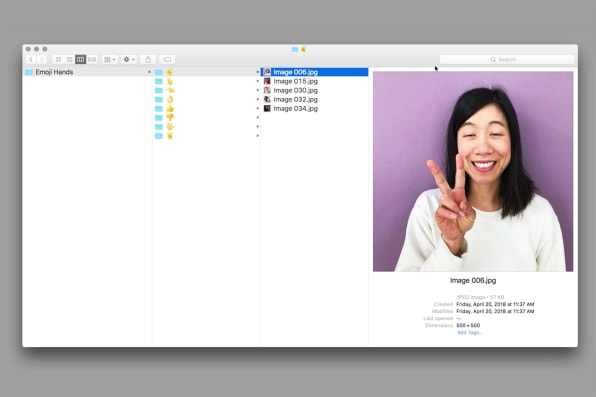Click the Add Tags link

(x=469, y=332)
